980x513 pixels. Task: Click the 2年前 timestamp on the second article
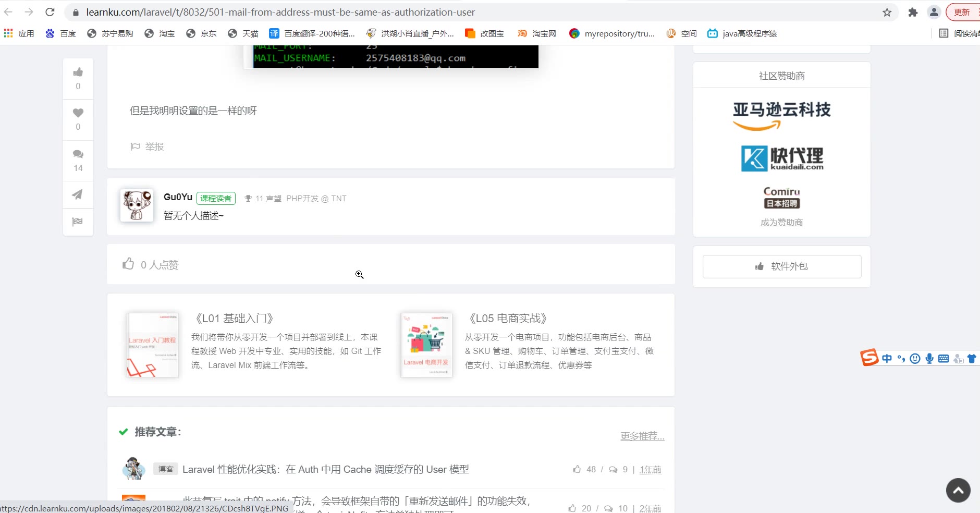tap(650, 508)
